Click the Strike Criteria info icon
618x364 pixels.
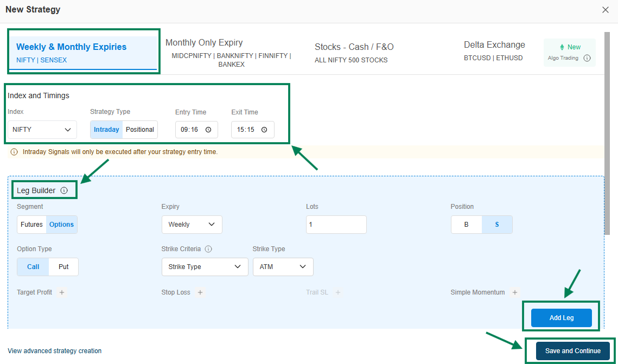208,249
